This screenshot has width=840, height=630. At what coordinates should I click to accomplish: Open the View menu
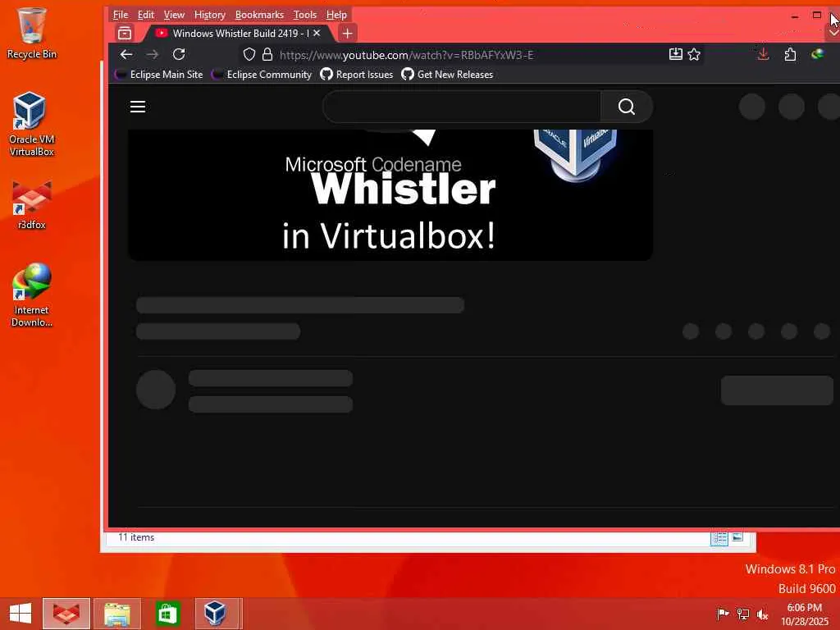pos(174,15)
